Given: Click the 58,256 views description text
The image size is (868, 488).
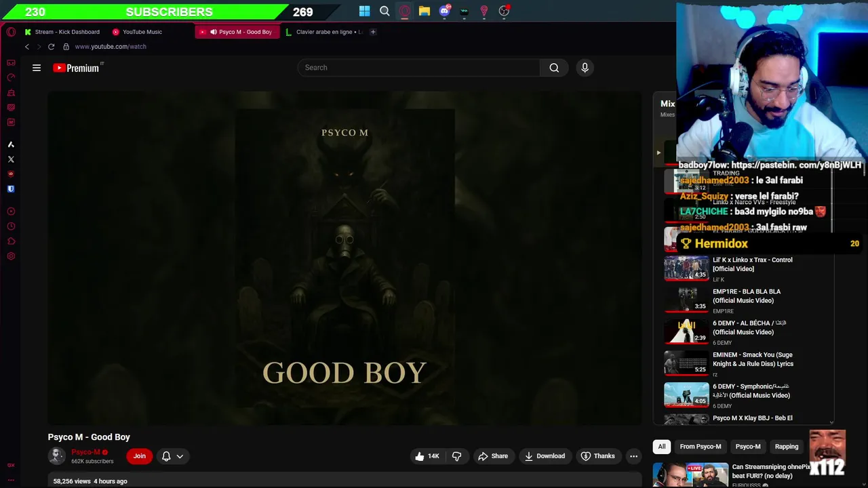Looking at the screenshot, I should click(90, 481).
